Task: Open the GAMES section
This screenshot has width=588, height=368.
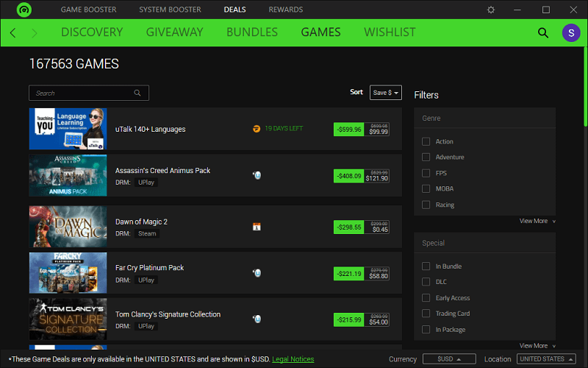Action: [x=320, y=32]
